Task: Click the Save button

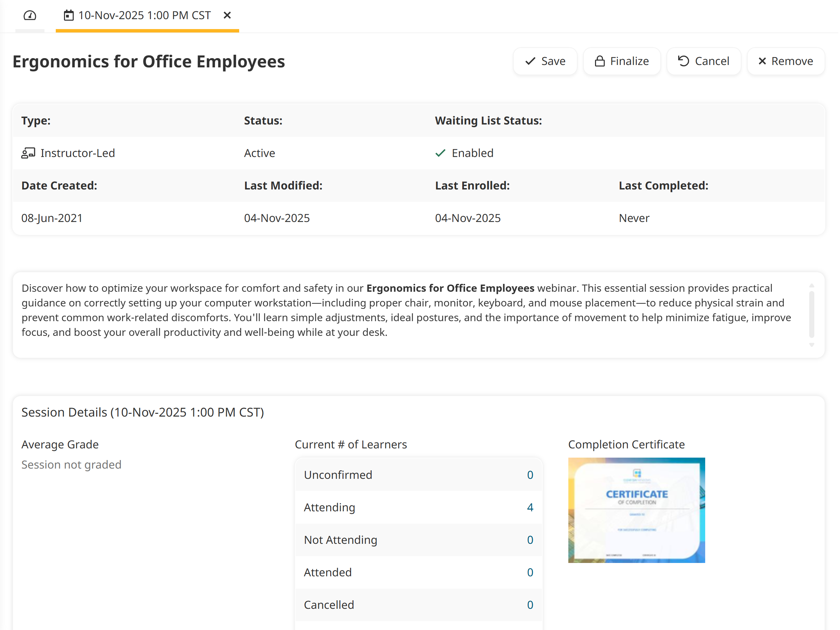Action: click(545, 61)
